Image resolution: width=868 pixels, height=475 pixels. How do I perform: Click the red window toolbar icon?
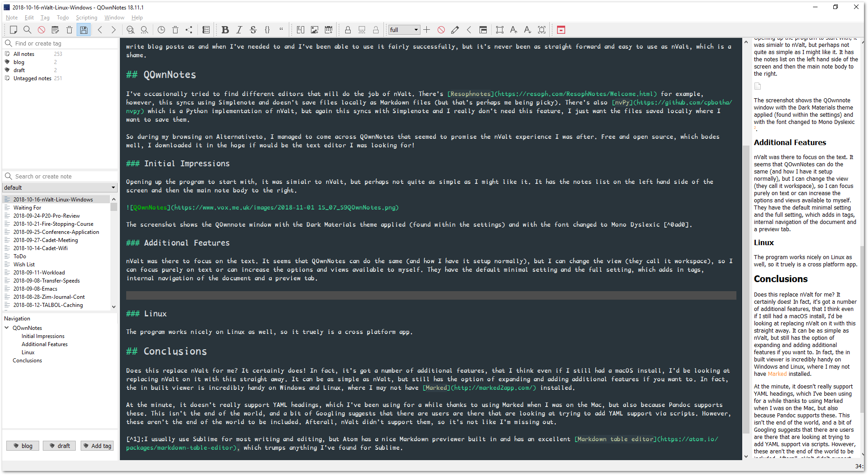click(561, 30)
